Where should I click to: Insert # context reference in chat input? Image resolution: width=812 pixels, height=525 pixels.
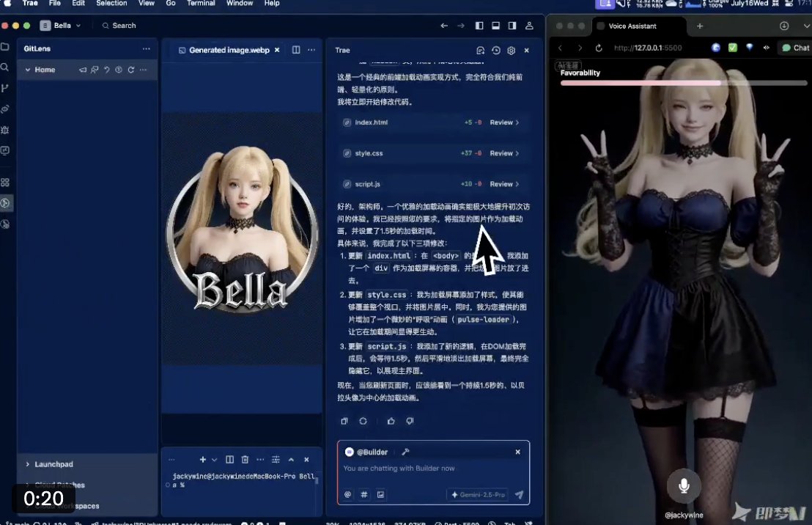364,494
